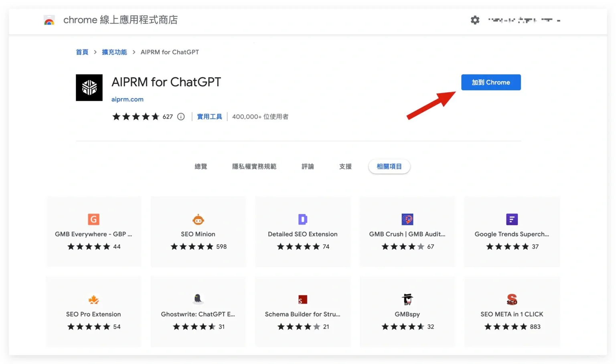616x364 pixels.
Task: Open the 總覽 overview tab
Action: click(x=201, y=166)
